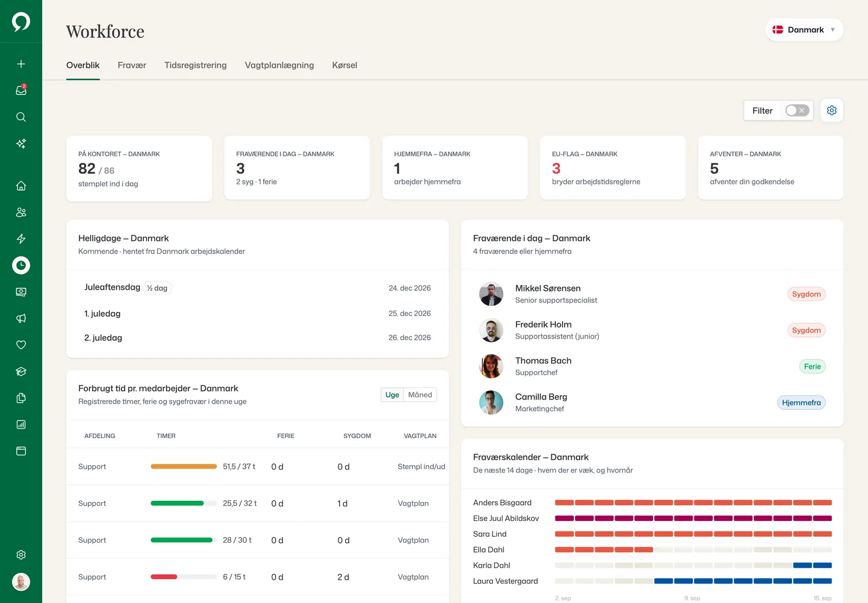Open the inbox icon with notification badge
Viewport: 868px width, 603px height.
click(x=21, y=90)
